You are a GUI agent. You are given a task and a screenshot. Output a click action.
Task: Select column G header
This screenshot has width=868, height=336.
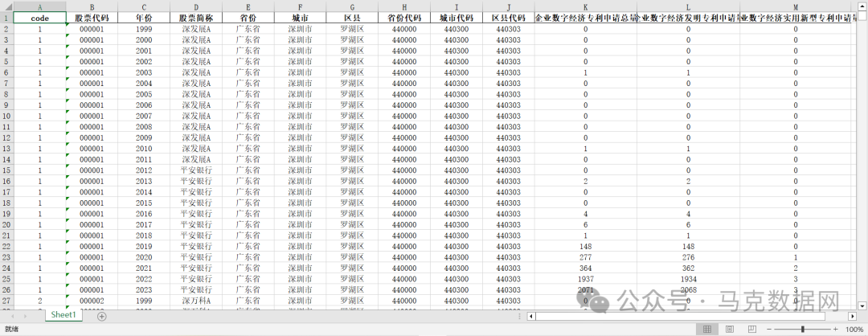[x=352, y=7]
